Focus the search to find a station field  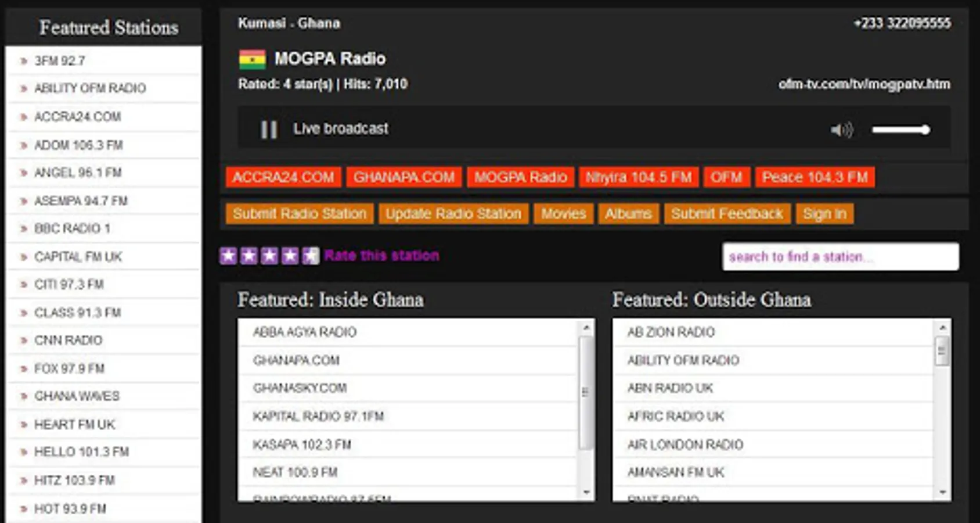[x=840, y=256]
